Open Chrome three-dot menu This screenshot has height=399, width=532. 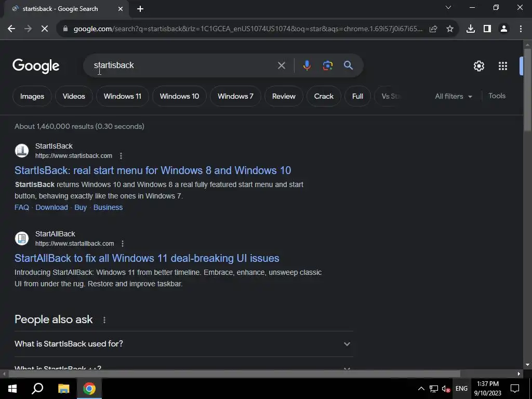click(x=521, y=29)
